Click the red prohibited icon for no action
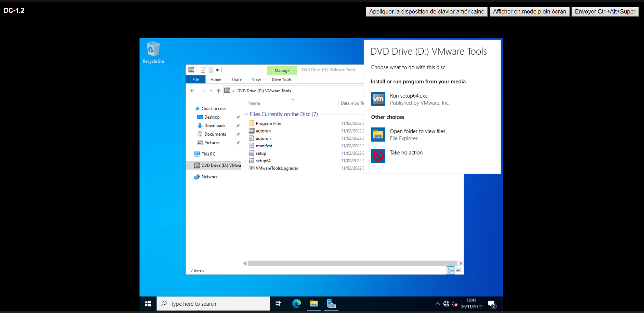Image resolution: width=644 pixels, height=313 pixels. coord(378,156)
